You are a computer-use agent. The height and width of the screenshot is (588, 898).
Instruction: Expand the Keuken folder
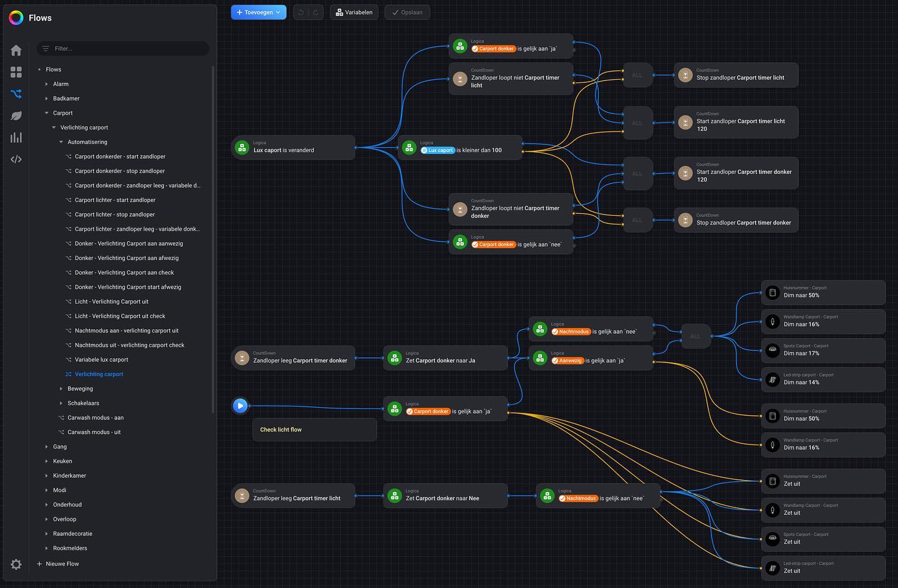point(46,461)
